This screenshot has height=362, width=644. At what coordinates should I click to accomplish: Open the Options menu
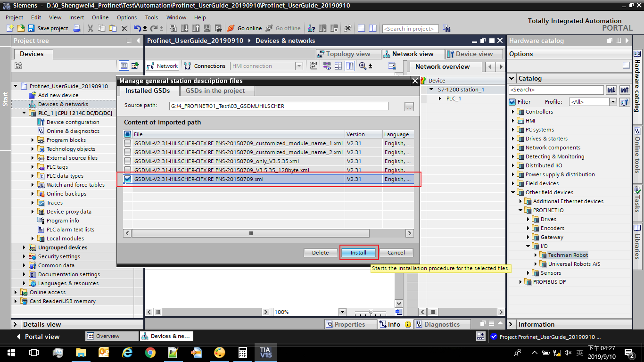(x=127, y=17)
